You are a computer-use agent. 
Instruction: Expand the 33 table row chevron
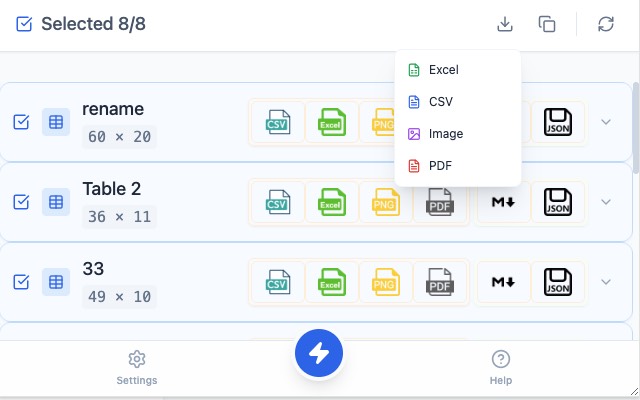point(605,282)
